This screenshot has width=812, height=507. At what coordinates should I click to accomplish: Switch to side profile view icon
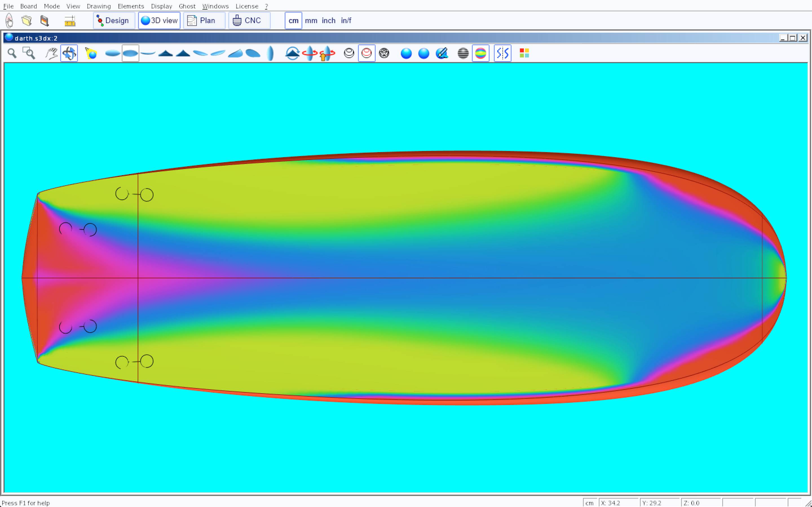148,53
